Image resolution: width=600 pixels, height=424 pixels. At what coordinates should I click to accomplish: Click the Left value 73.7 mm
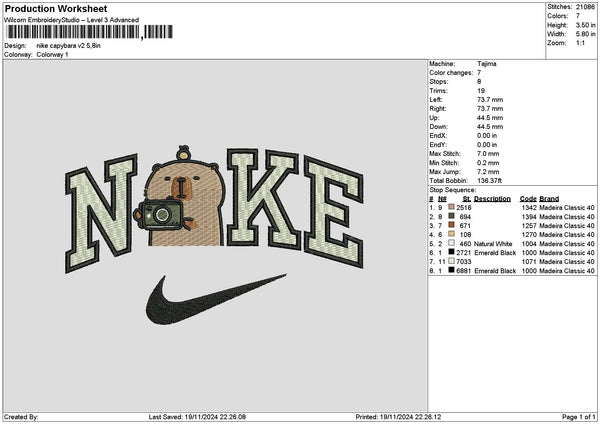coord(490,99)
